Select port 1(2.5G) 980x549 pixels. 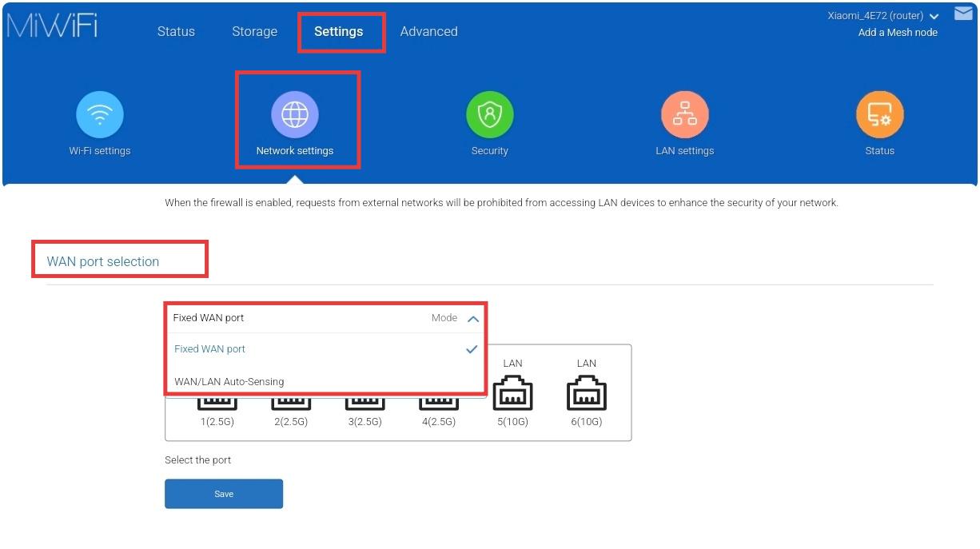coord(217,404)
